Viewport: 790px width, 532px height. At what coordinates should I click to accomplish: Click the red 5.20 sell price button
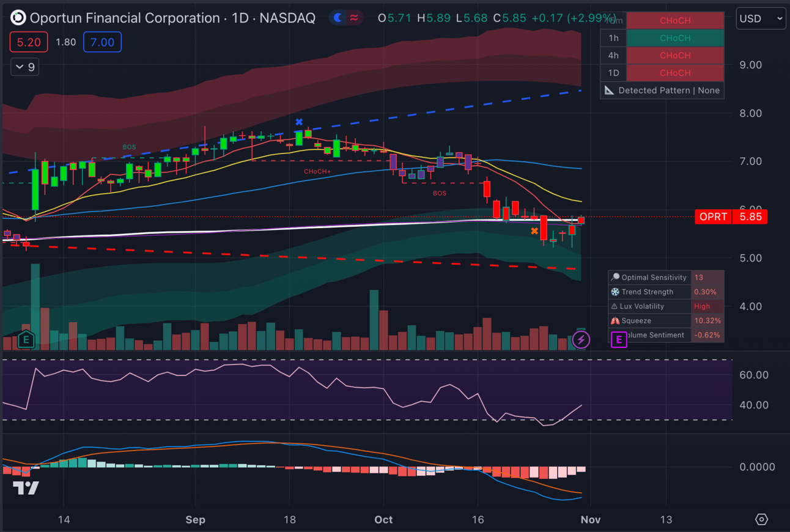point(29,42)
